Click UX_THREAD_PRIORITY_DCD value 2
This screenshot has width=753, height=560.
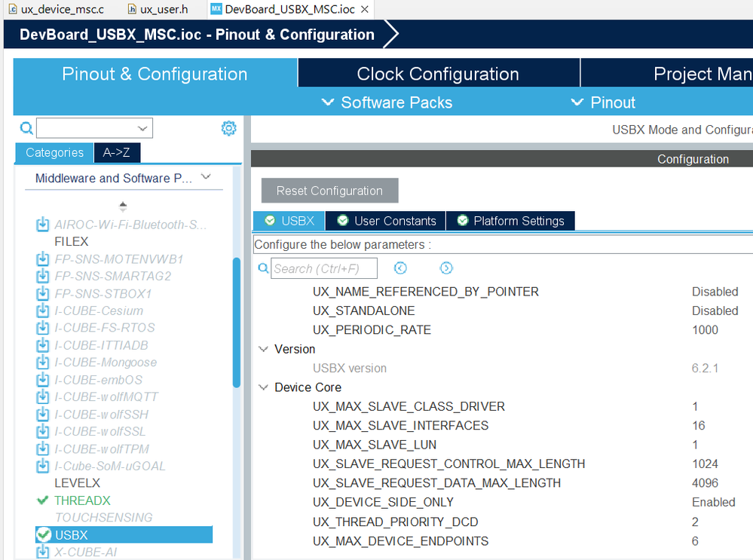point(695,522)
